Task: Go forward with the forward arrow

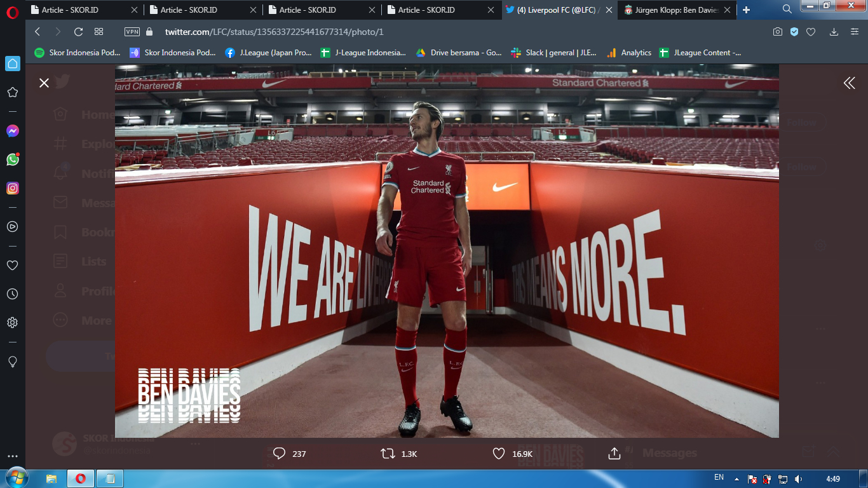Action: pos(58,32)
